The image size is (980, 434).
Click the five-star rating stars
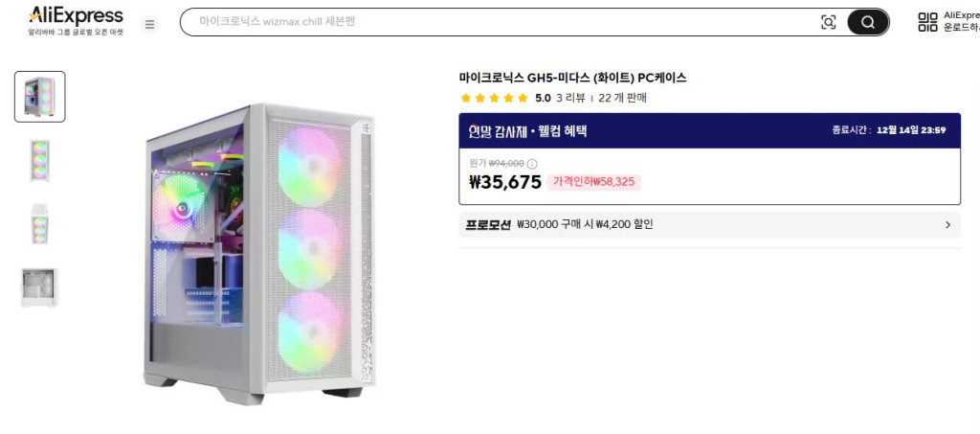click(x=494, y=98)
